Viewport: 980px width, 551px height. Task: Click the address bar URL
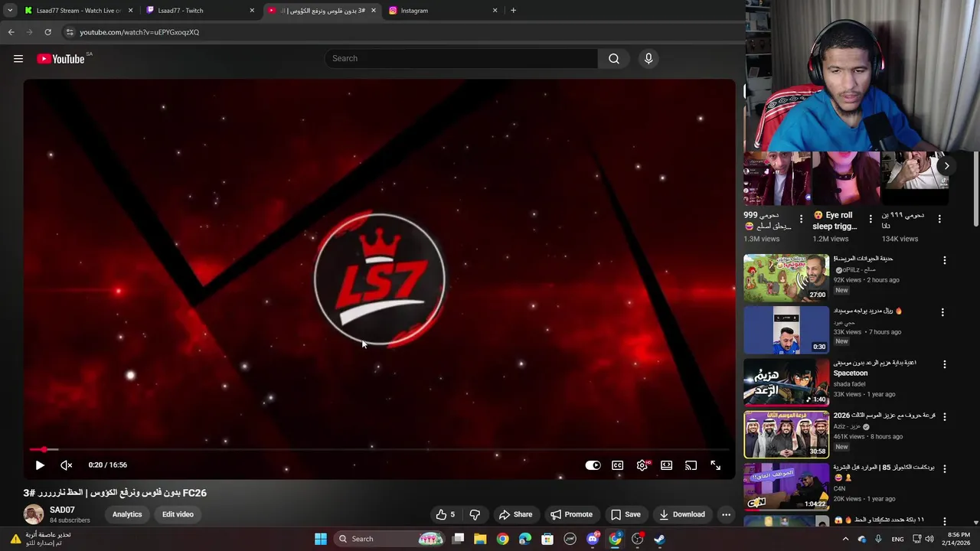click(139, 32)
